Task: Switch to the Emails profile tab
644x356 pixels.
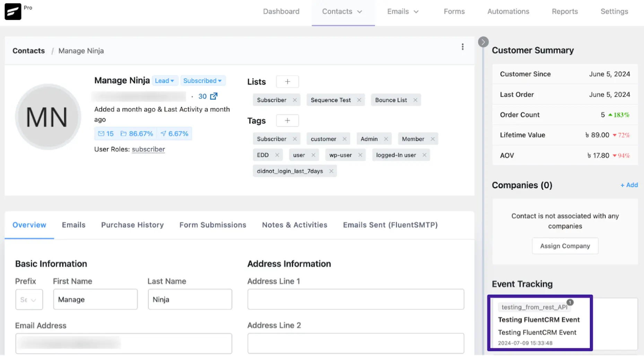Action: coord(73,225)
